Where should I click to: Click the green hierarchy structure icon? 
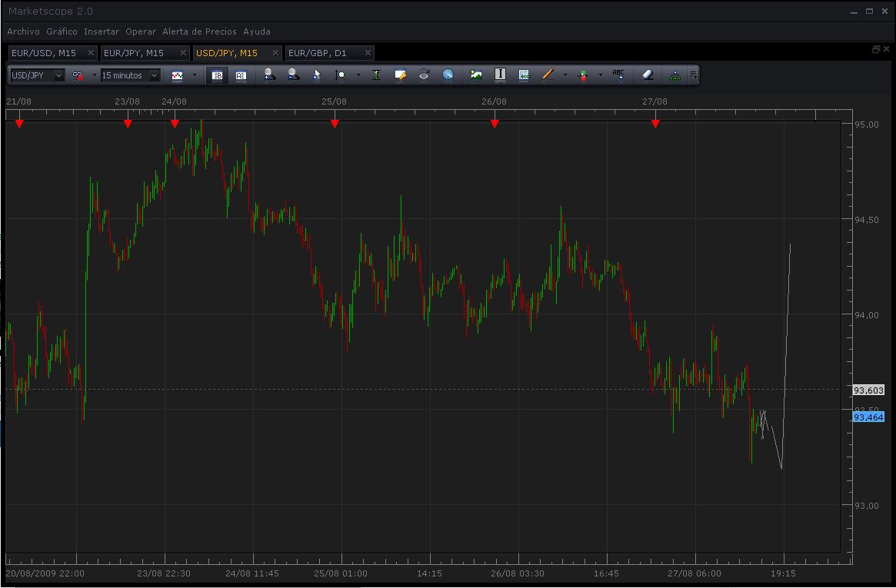click(x=674, y=75)
